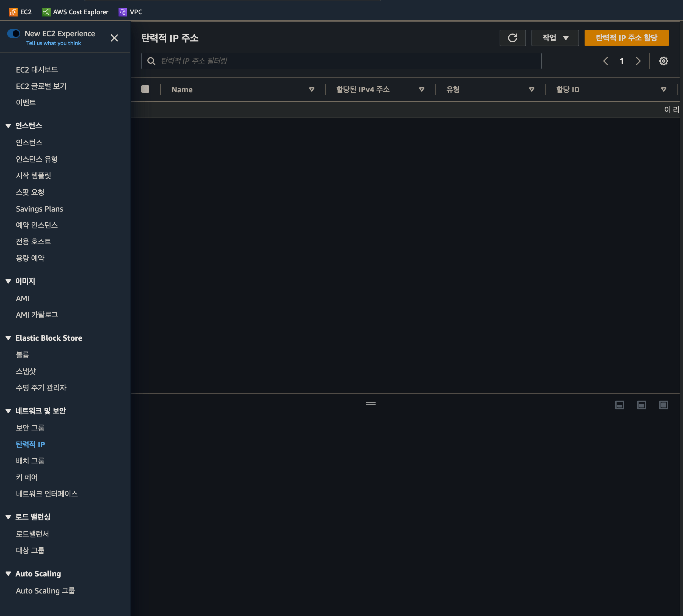Image resolution: width=683 pixels, height=616 pixels.
Task: Click 탄력적 IP 주소 할당 button
Action: tap(626, 38)
